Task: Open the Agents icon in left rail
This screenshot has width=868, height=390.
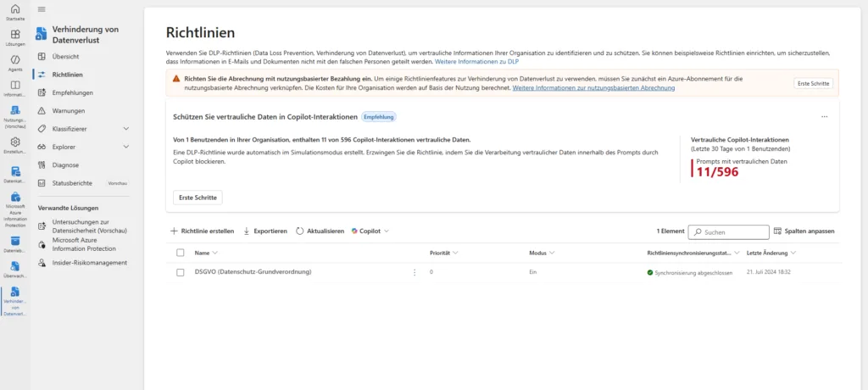Action: coord(14,61)
